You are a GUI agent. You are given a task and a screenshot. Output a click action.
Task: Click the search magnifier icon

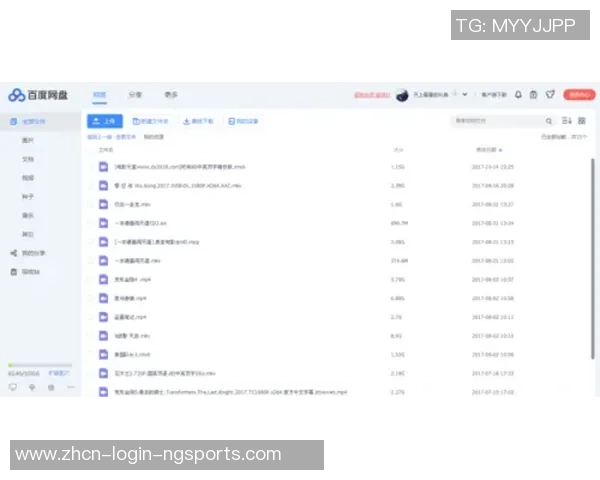tap(549, 121)
